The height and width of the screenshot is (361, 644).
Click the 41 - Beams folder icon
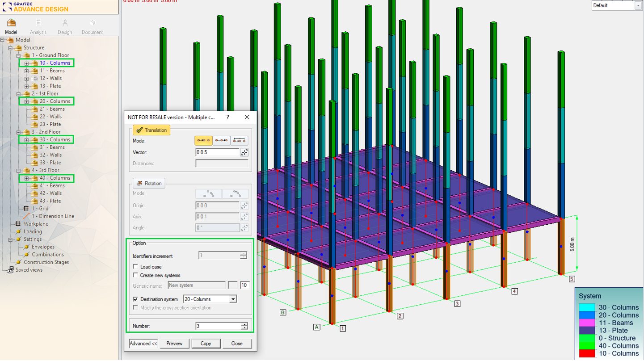34,186
